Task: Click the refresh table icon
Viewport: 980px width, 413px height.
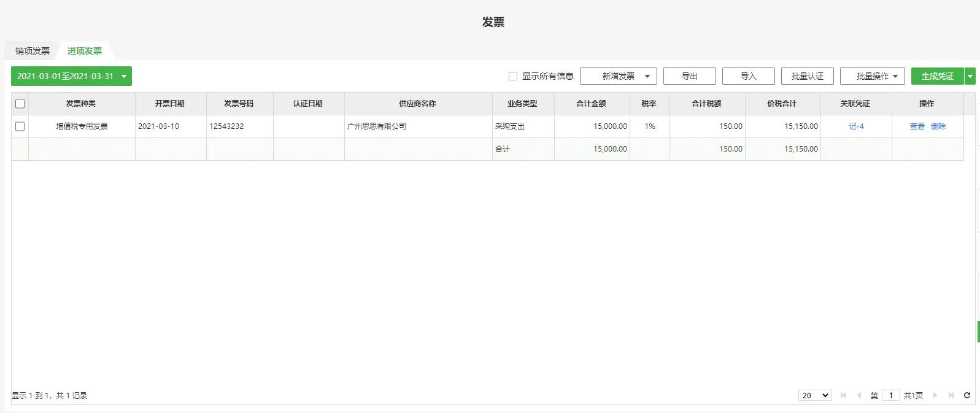Action: [967, 395]
